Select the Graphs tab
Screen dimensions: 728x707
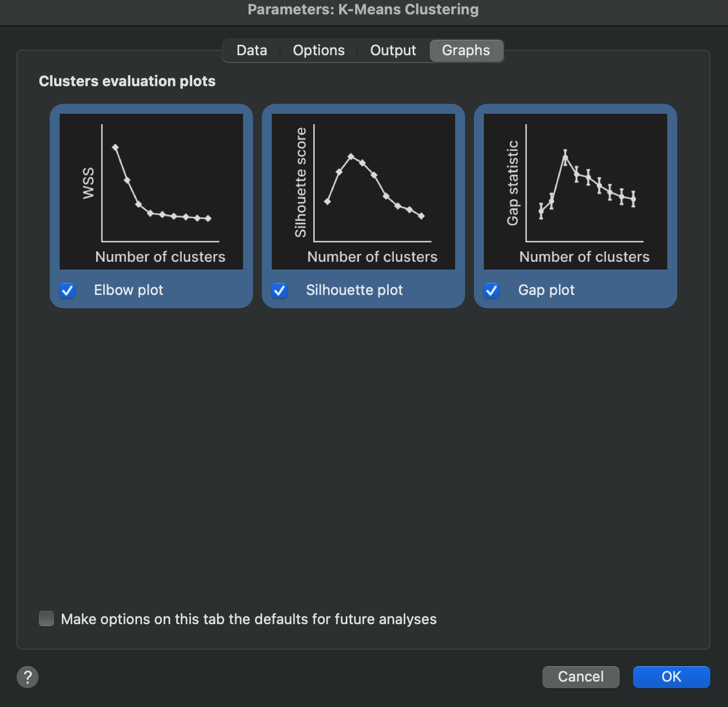click(x=466, y=51)
